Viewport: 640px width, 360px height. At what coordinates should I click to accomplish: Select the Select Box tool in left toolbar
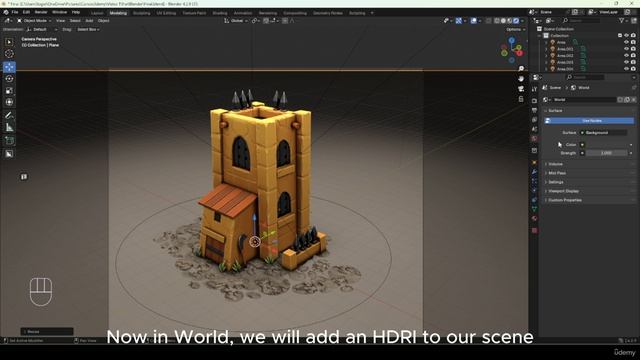tap(9, 42)
